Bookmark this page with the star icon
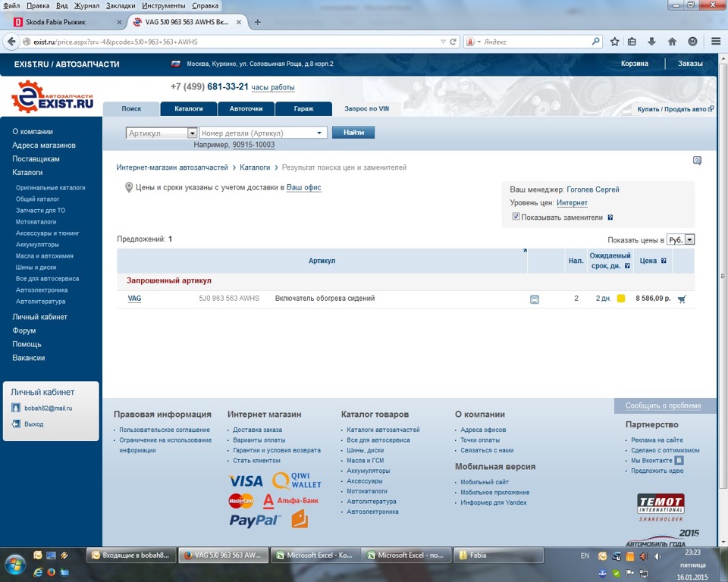This screenshot has width=728, height=582. point(615,42)
